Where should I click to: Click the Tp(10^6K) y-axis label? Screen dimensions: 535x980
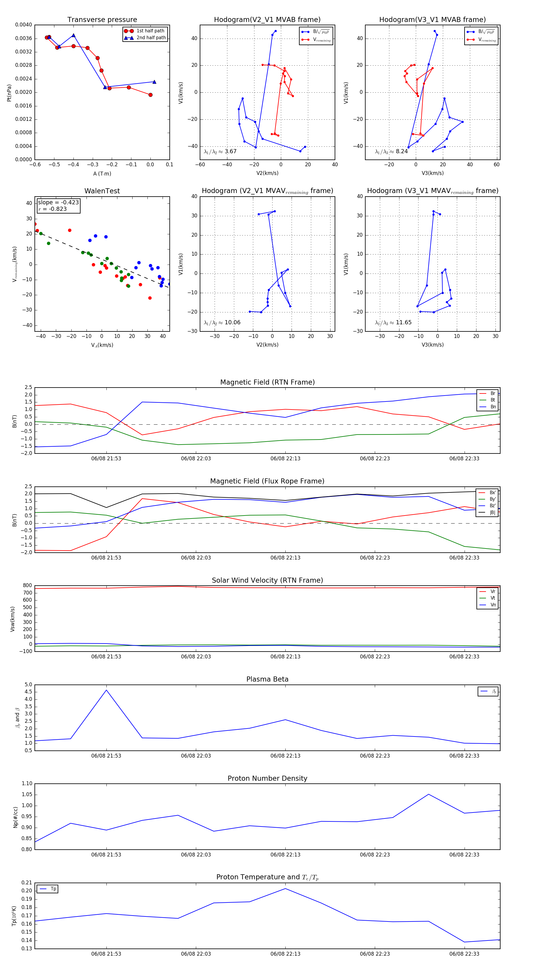[x=14, y=916]
